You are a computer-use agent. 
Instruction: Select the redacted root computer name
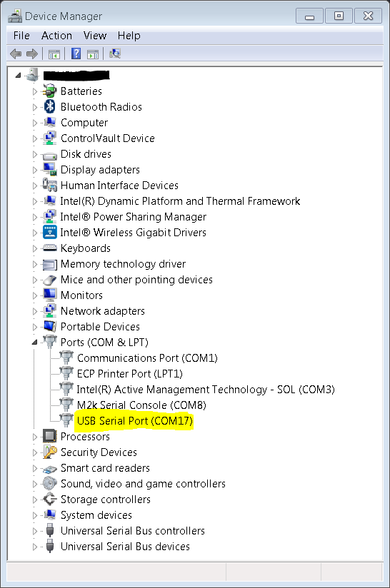tap(76, 76)
